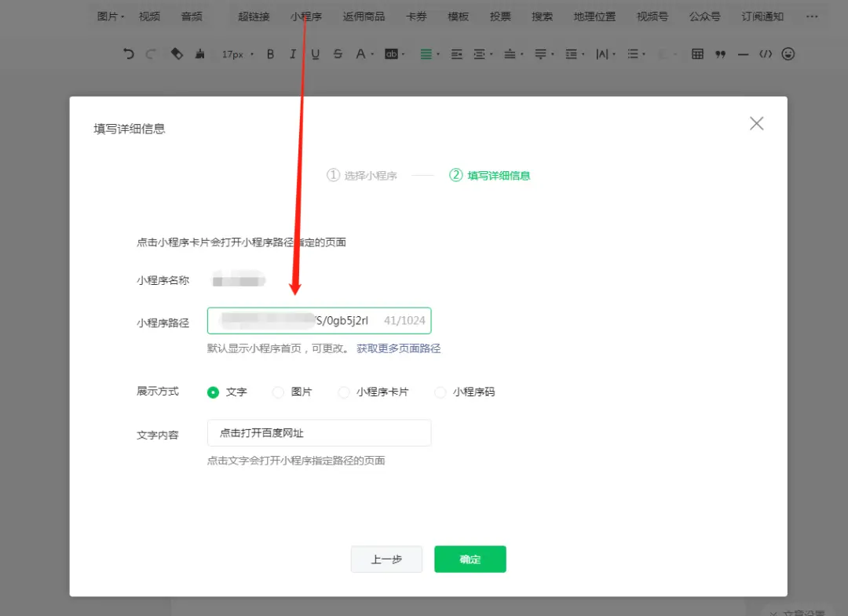Image resolution: width=848 pixels, height=616 pixels.
Task: Insert a horizontal divider line
Action: 743,54
